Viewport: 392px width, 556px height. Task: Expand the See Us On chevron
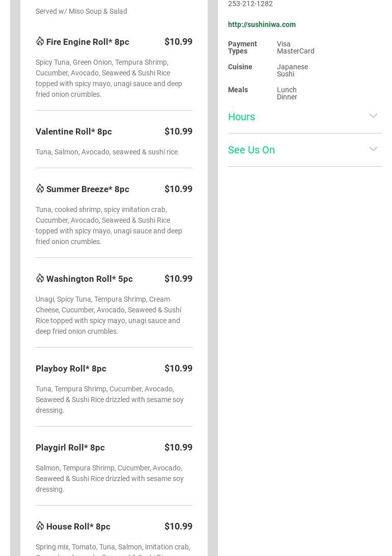[373, 149]
